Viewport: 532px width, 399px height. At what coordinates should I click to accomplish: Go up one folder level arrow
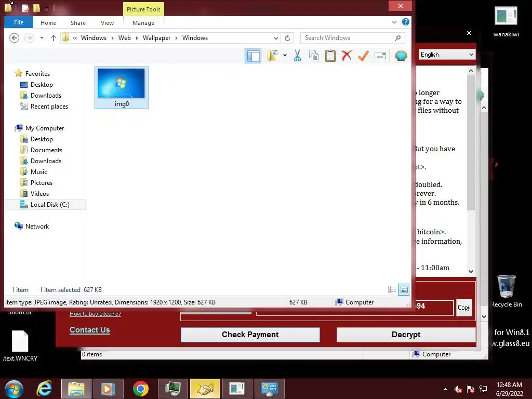tap(54, 38)
